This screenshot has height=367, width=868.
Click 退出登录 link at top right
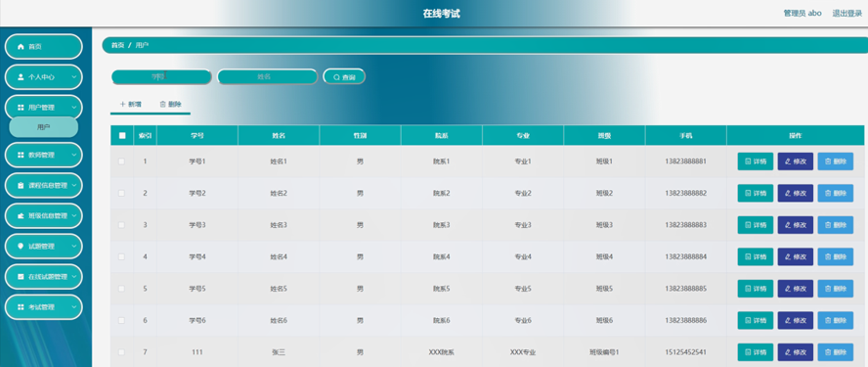[847, 14]
